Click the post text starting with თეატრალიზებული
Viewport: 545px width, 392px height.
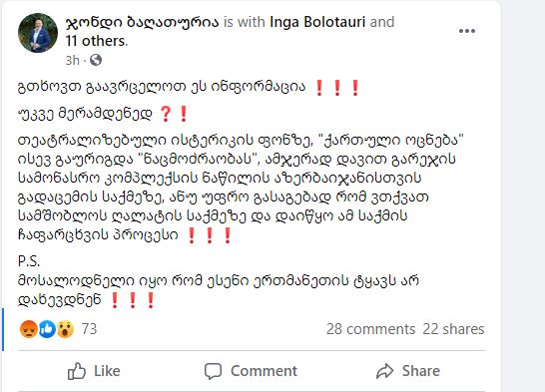(x=242, y=188)
